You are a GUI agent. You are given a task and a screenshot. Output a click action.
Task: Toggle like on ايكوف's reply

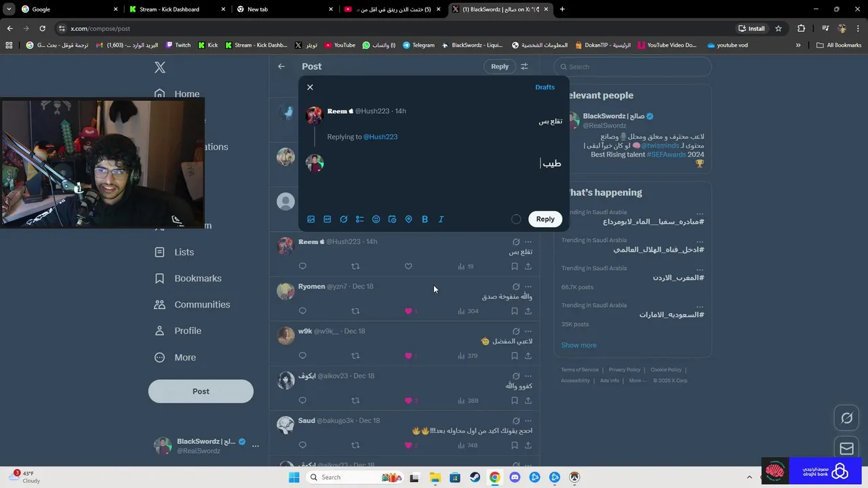tap(408, 401)
